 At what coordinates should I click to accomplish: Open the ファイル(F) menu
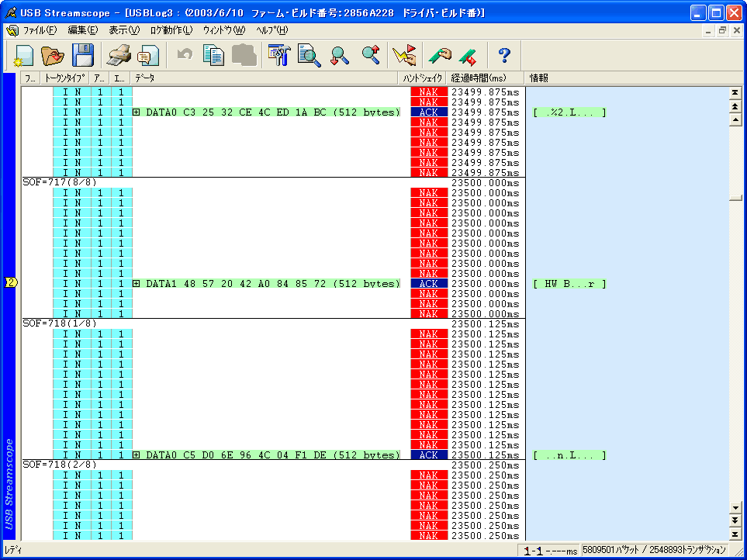point(40,30)
